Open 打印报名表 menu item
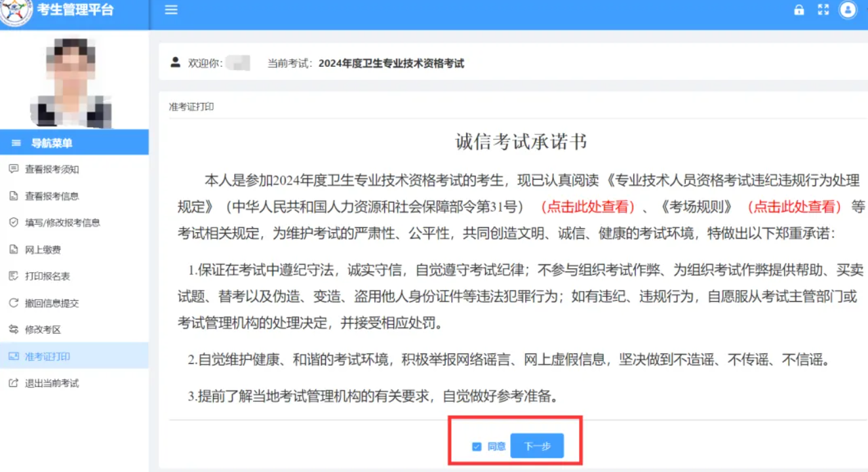 pyautogui.click(x=47, y=277)
